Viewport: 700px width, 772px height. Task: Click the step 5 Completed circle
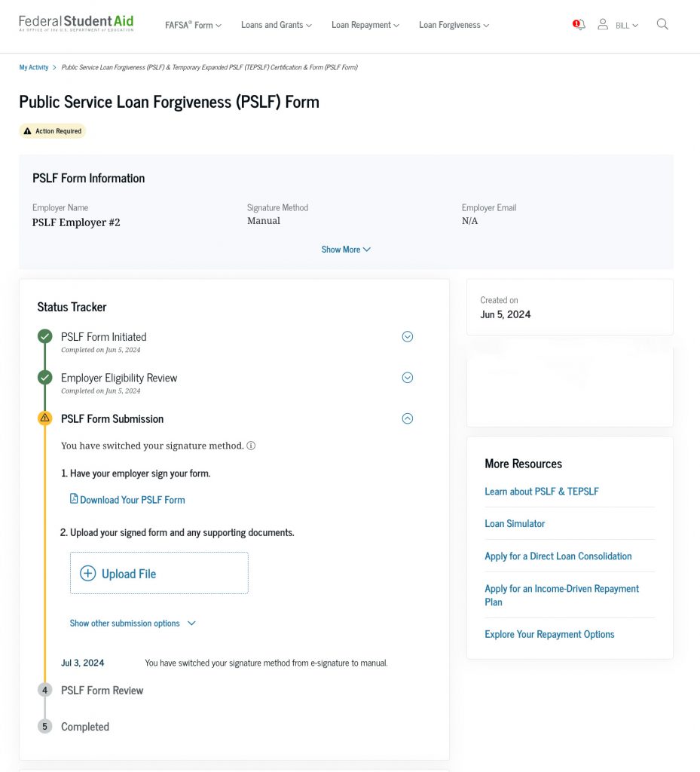44,726
